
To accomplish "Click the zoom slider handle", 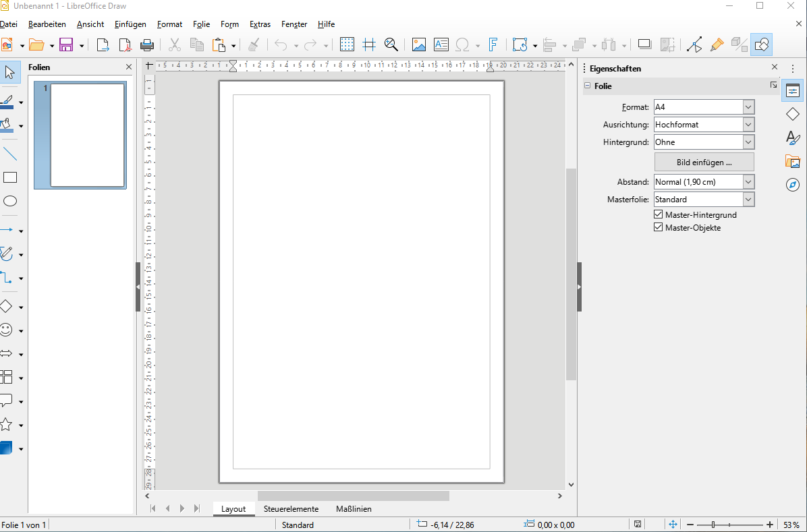I will point(713,525).
